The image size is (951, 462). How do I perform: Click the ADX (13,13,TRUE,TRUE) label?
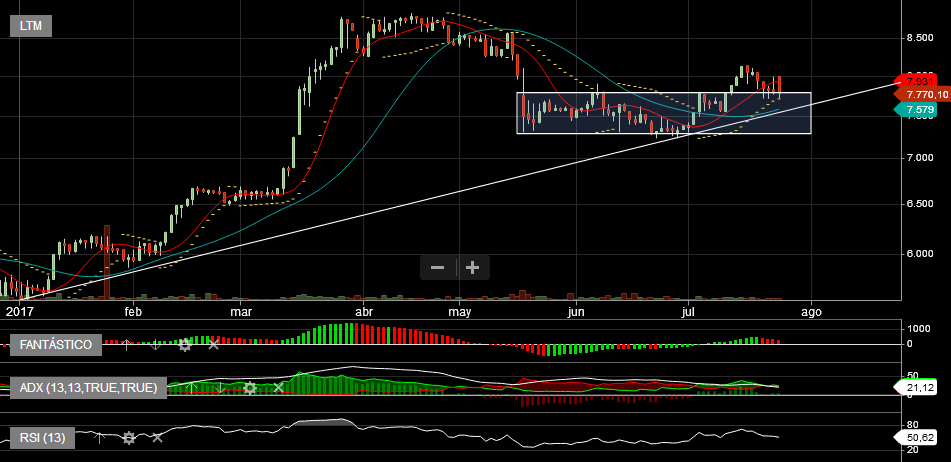[x=88, y=387]
